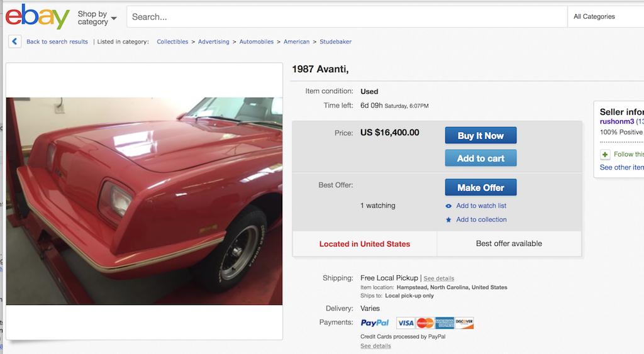Click the eye icon beside watch list

coord(448,206)
